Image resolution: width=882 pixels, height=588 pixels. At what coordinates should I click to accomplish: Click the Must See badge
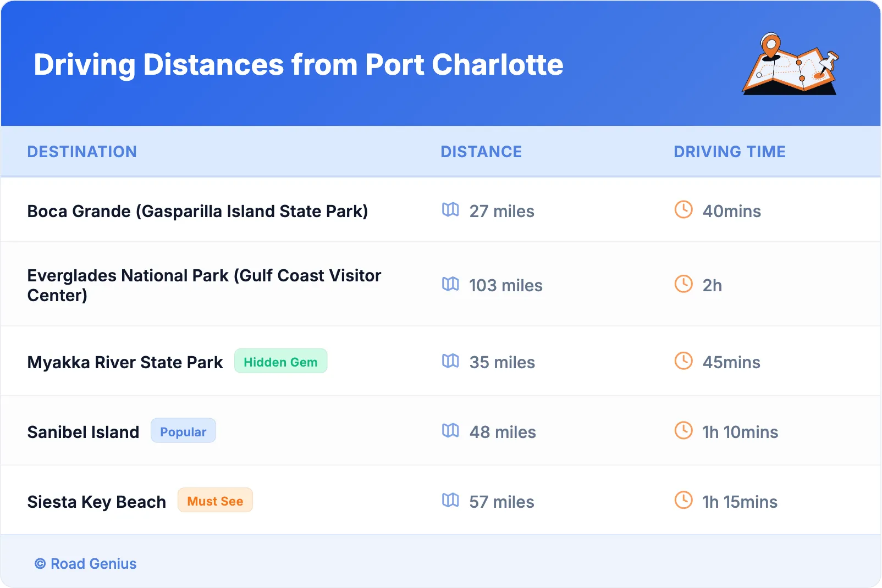pyautogui.click(x=215, y=501)
